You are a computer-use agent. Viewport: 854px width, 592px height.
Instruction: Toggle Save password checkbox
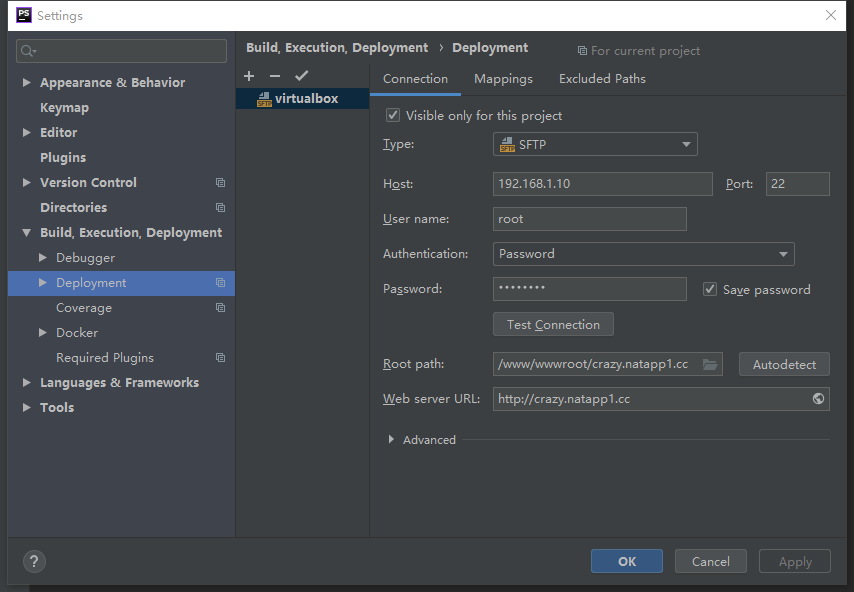pyautogui.click(x=710, y=289)
